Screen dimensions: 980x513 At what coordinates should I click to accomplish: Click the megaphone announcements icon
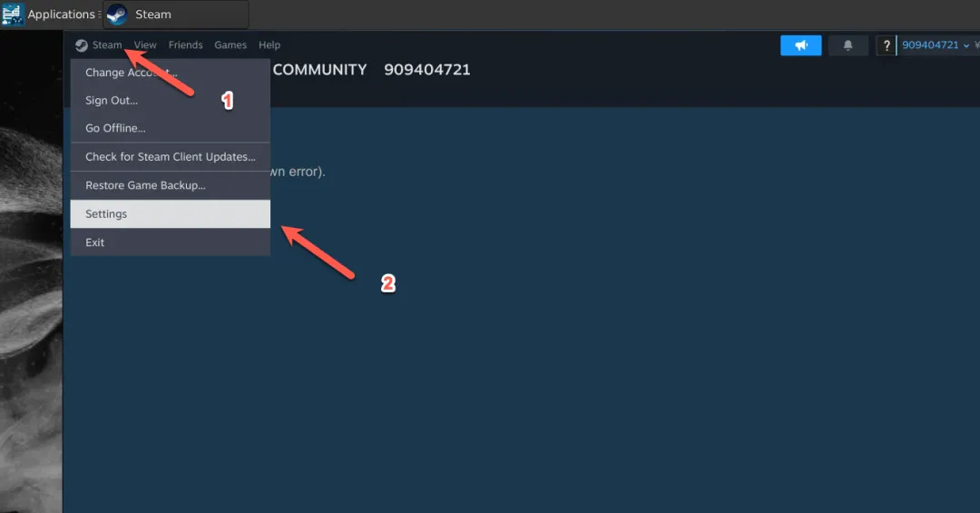[800, 45]
